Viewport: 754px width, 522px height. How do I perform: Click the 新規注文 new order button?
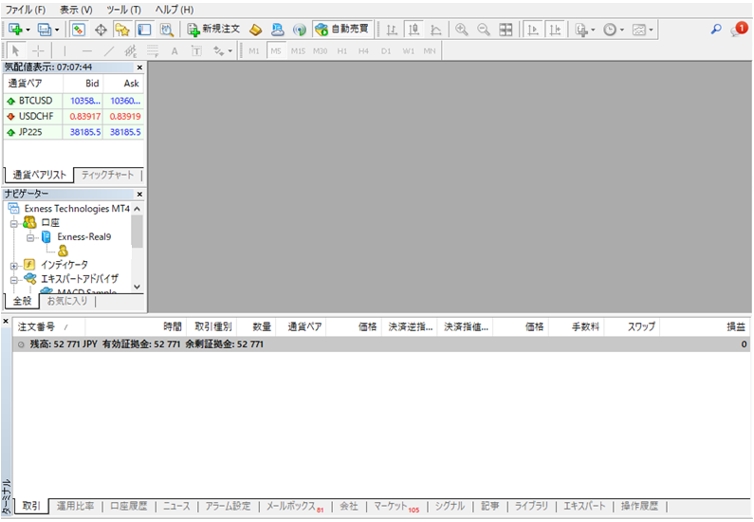point(213,30)
